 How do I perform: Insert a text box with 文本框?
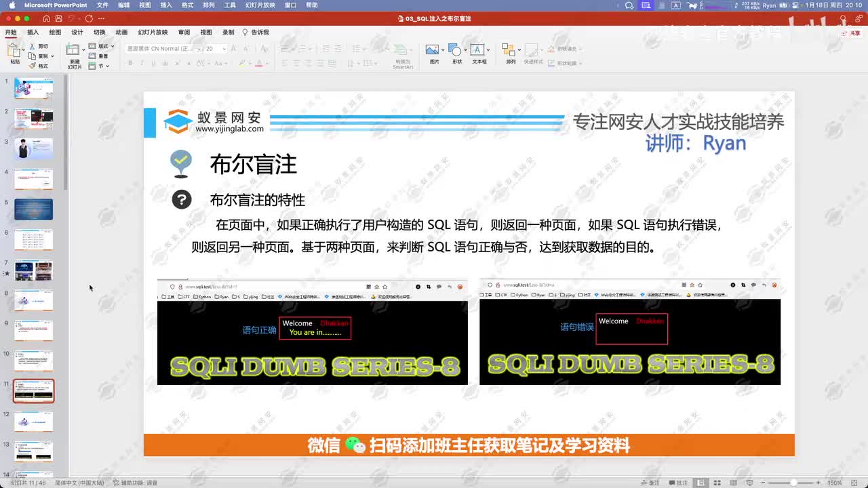pyautogui.click(x=479, y=54)
